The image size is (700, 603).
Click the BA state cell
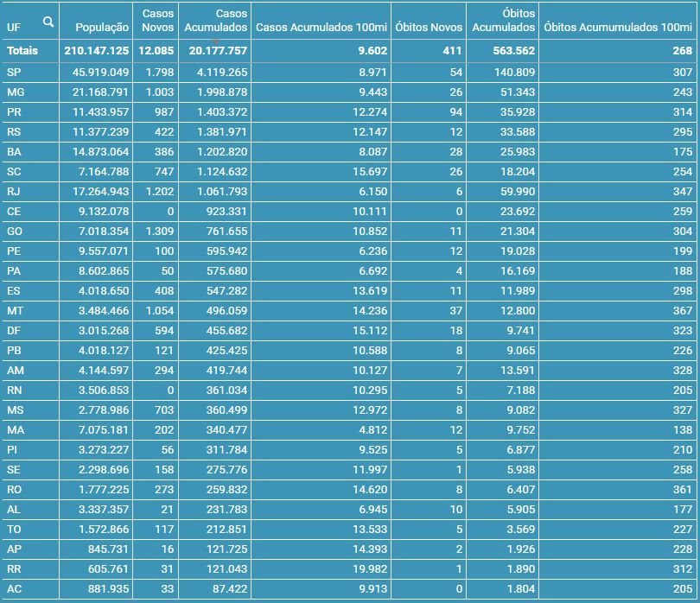click(x=14, y=152)
